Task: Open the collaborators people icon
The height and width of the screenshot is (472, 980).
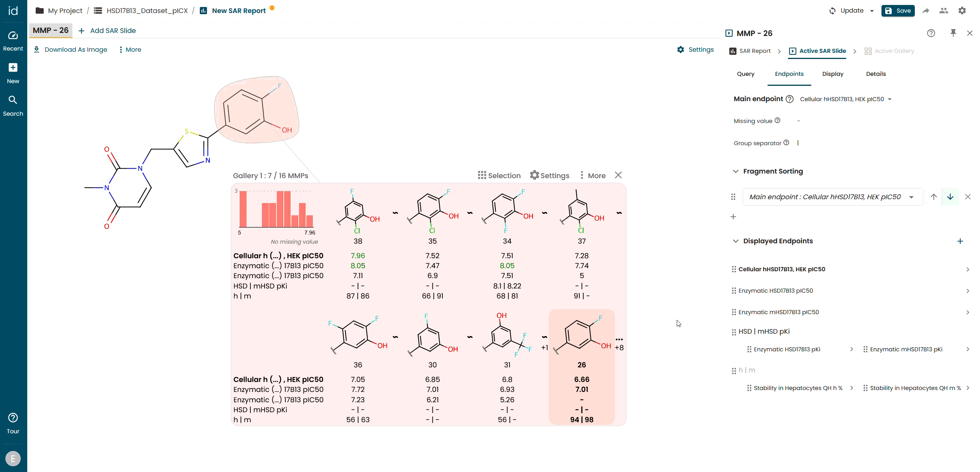Action: 944,11
